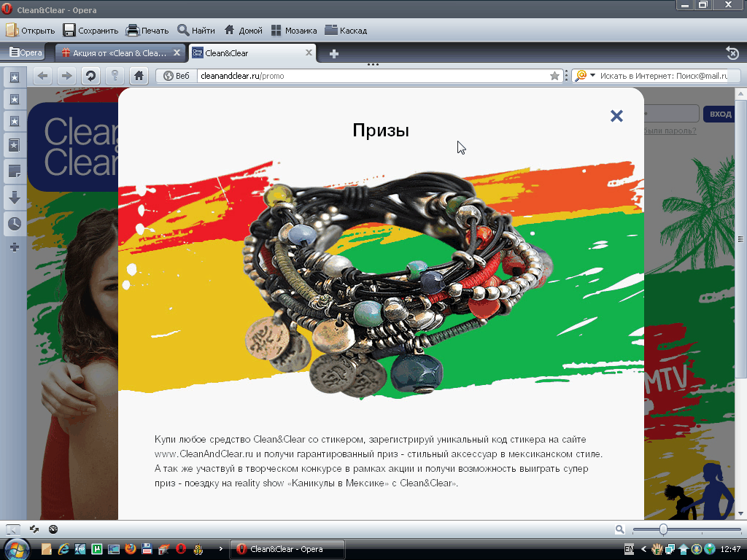Arrange windows with Каскад
Screen dimensions: 747x560
[x=346, y=31]
